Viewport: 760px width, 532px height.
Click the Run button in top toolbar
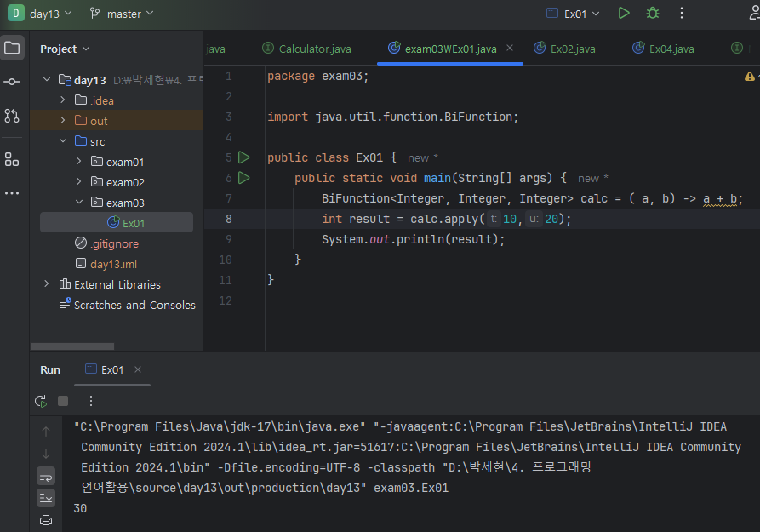[x=624, y=14]
